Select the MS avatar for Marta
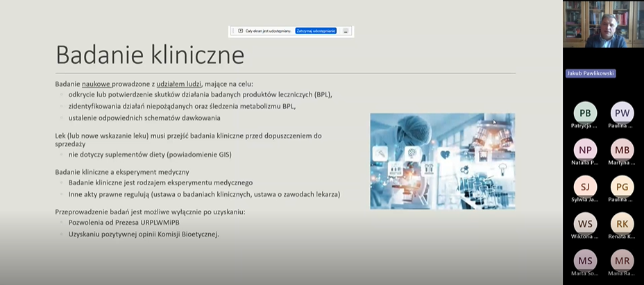 585,260
